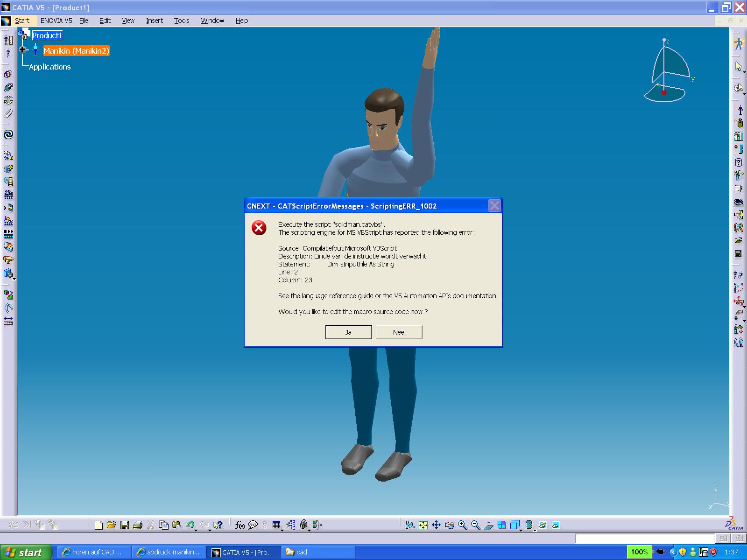
Task: Click the Design Table icon
Action: click(x=276, y=525)
